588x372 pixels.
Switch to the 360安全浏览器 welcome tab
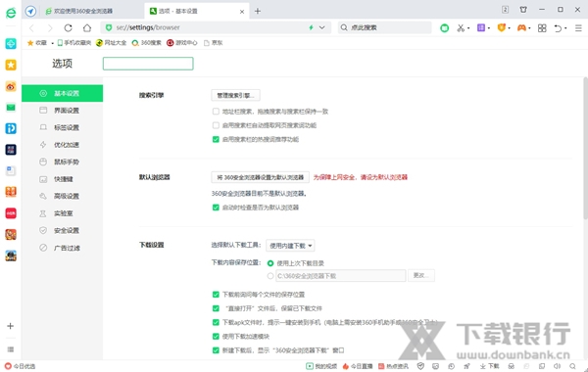point(92,11)
